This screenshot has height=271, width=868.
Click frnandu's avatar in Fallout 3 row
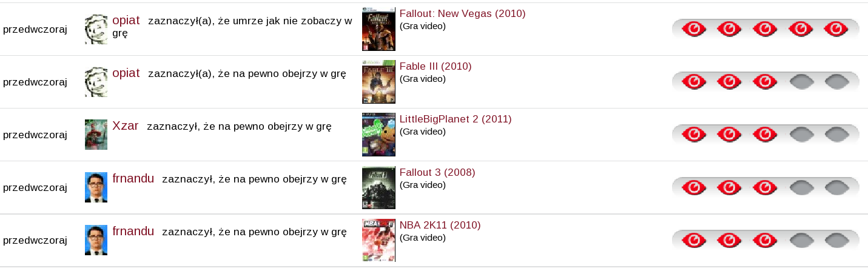(96, 187)
